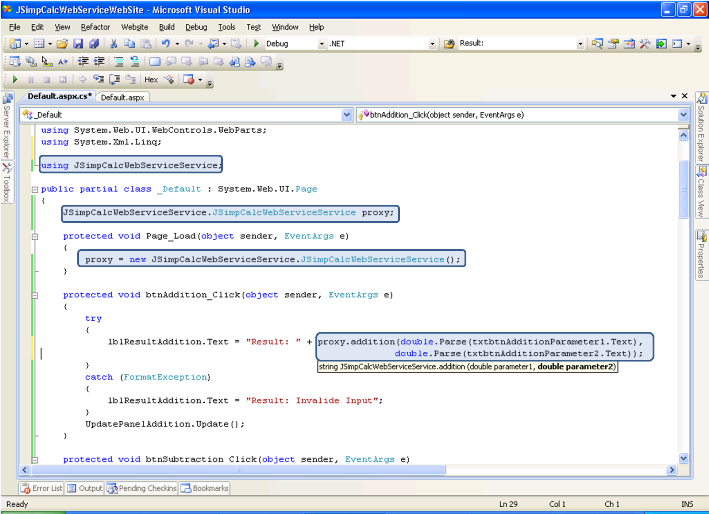Toggle Hex display in debug toolbar
Viewport: 709px width, 514px height.
tap(151, 79)
